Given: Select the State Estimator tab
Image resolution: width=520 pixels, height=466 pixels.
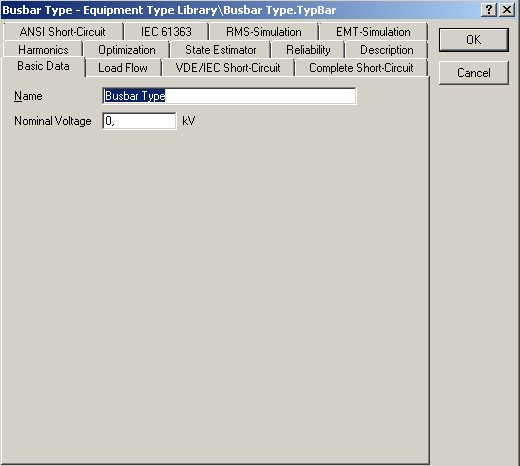Looking at the screenshot, I should point(220,50).
